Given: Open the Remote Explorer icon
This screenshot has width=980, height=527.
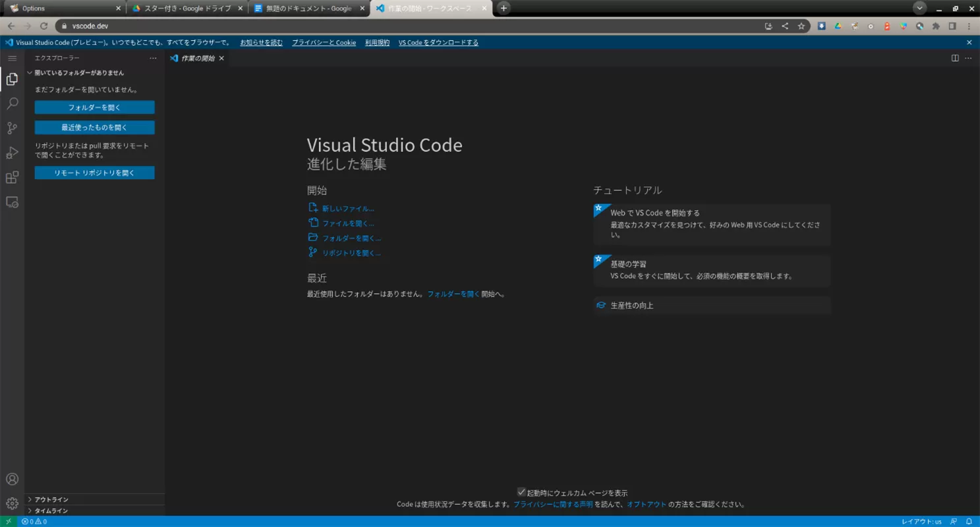Looking at the screenshot, I should (12, 202).
